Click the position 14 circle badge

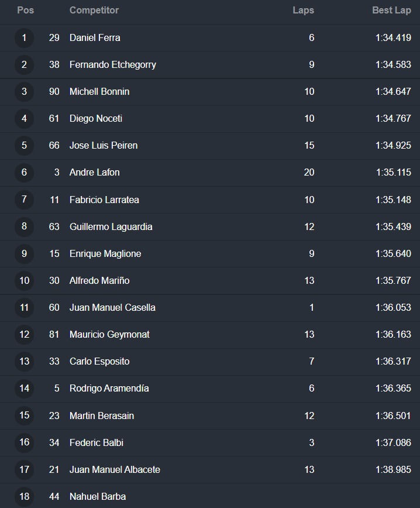point(25,389)
